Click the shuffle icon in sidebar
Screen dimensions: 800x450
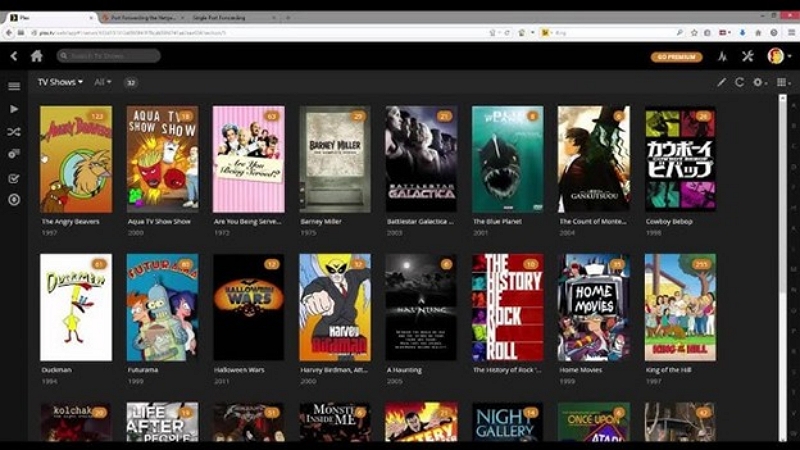click(x=14, y=131)
